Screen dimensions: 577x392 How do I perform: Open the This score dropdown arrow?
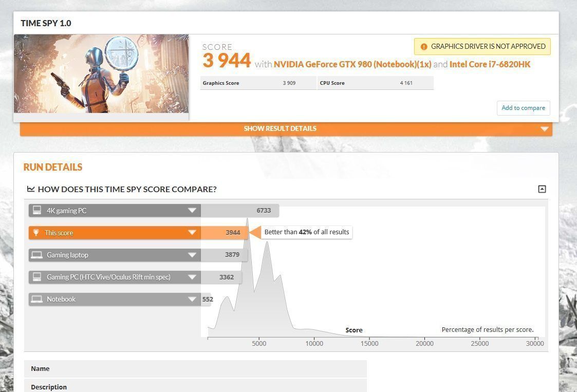tap(192, 233)
